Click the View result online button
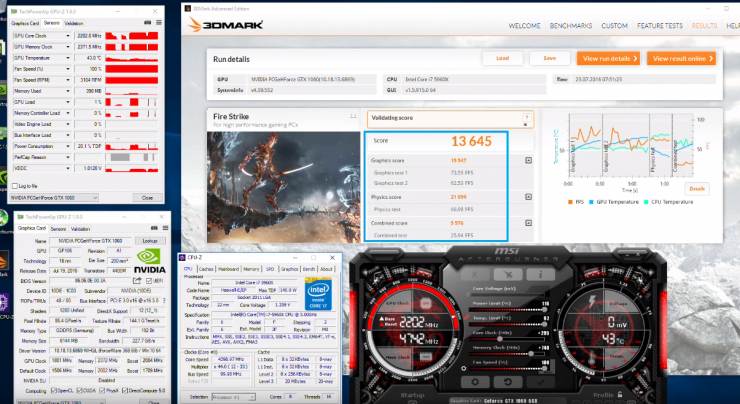This screenshot has height=404, width=740. [681, 59]
